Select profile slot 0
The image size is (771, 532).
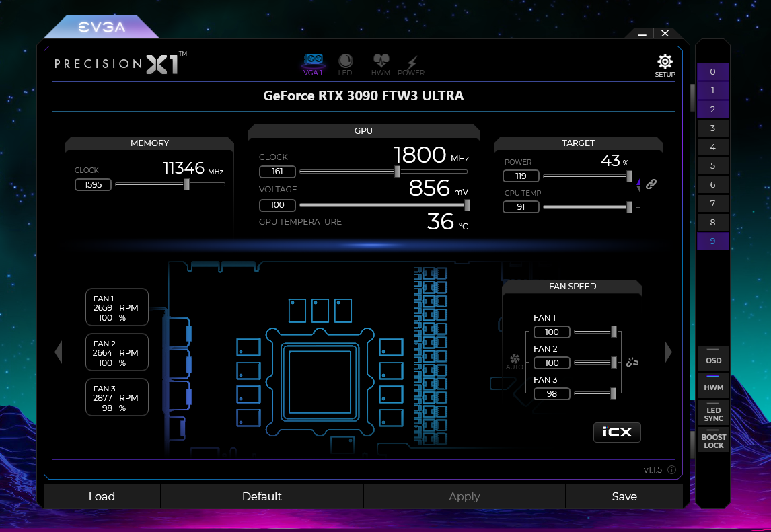point(712,72)
